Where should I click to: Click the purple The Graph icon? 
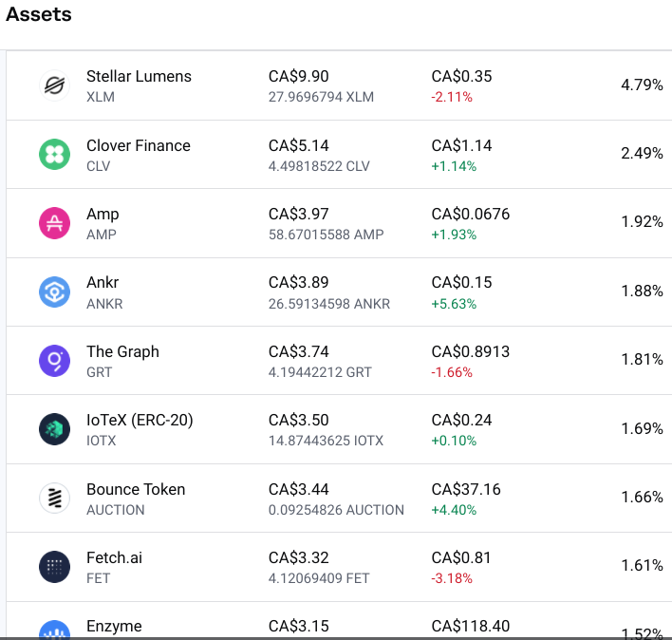coord(54,361)
